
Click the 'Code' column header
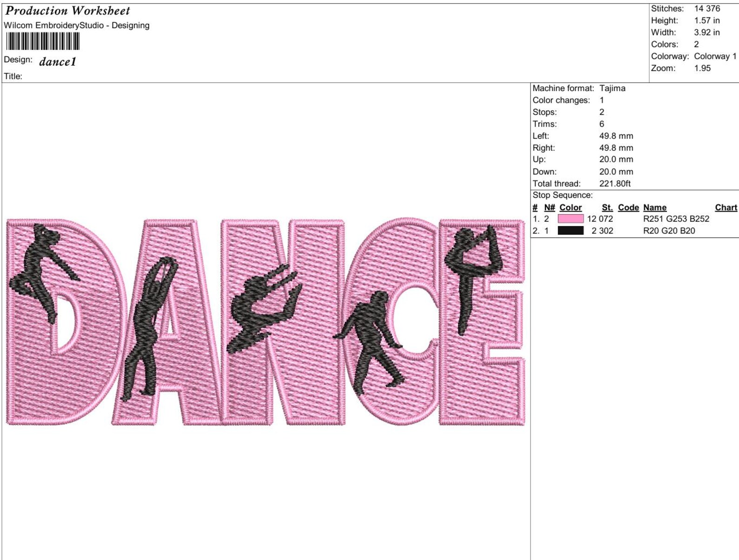click(x=628, y=207)
